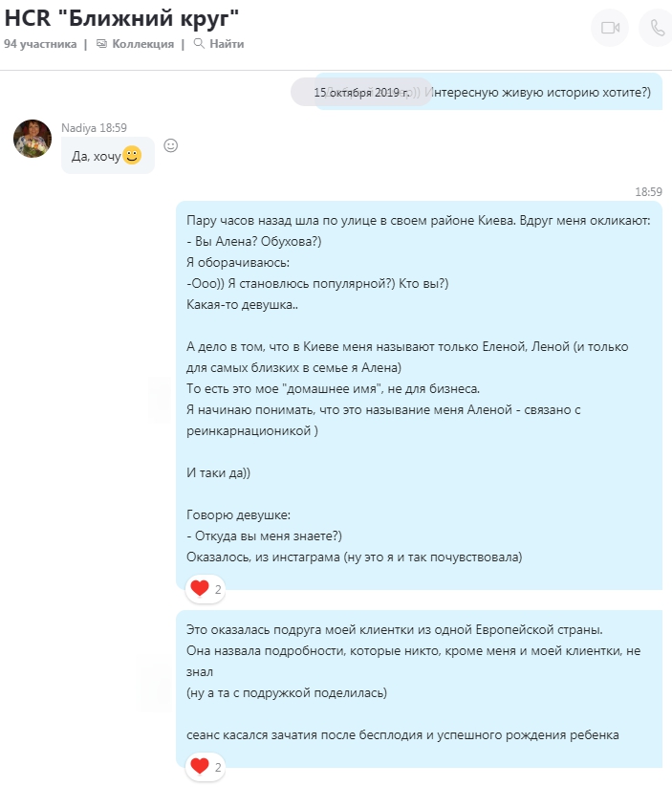Image resolution: width=672 pixels, height=787 pixels.
Task: Click the sender name Nadiya 18:59
Action: click(x=94, y=128)
